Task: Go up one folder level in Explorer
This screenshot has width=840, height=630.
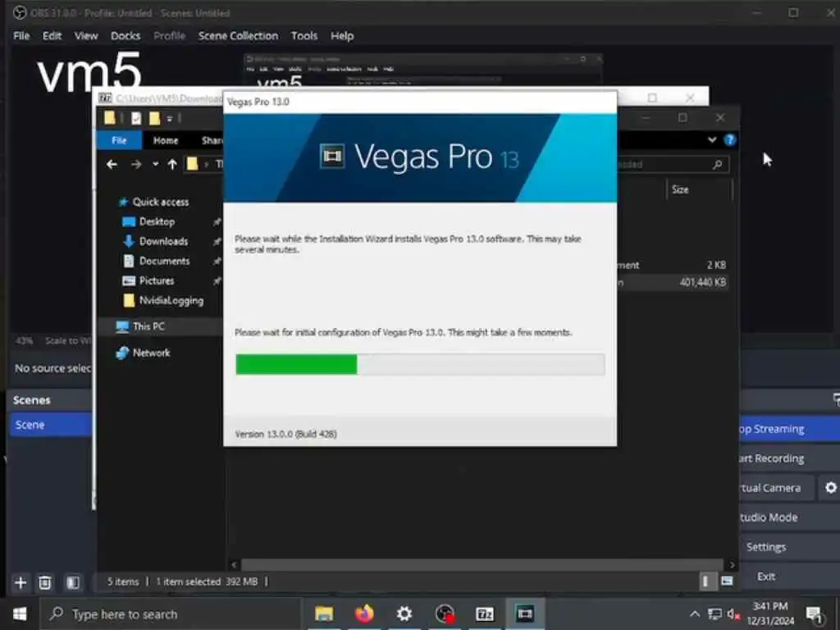Action: tap(172, 164)
